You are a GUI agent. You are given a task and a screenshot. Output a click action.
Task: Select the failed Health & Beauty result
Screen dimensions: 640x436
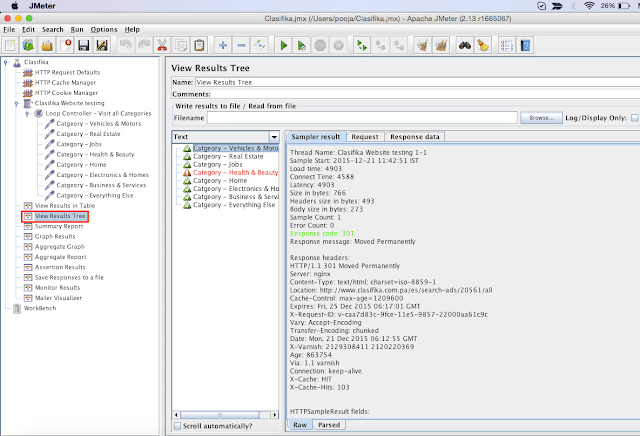(x=235, y=172)
